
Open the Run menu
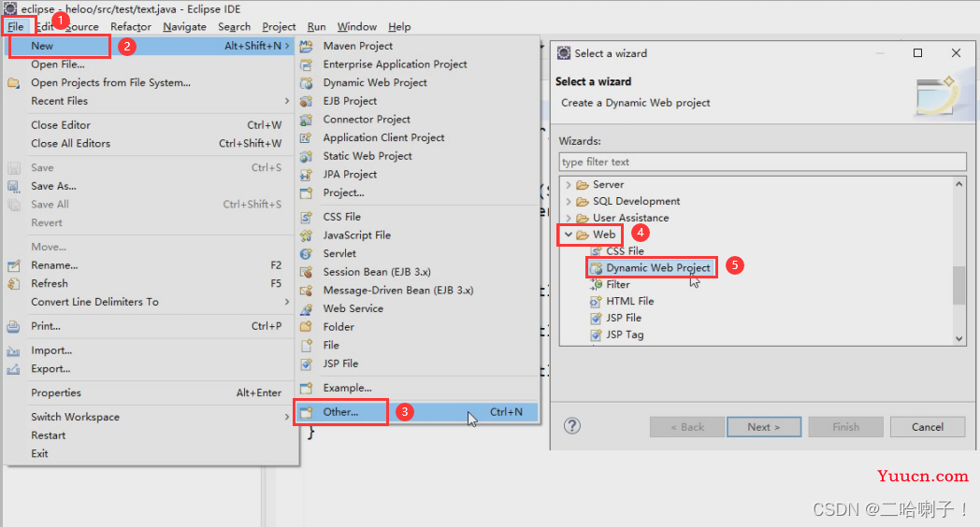click(316, 27)
